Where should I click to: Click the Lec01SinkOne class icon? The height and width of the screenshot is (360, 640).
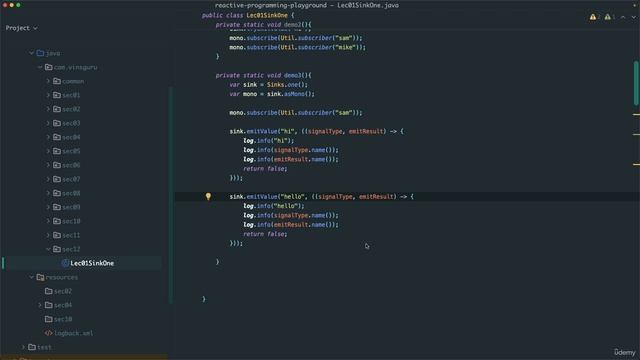point(65,263)
